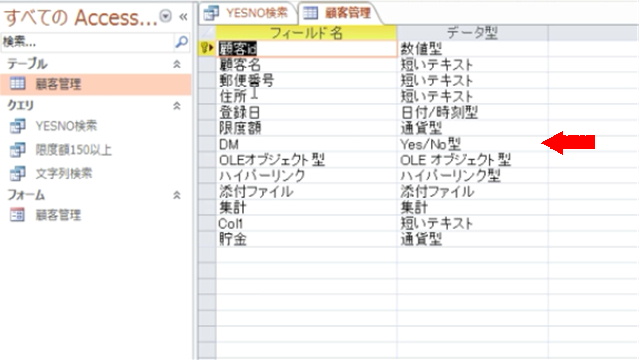Select the 限度額150以上 query icon

click(x=18, y=150)
